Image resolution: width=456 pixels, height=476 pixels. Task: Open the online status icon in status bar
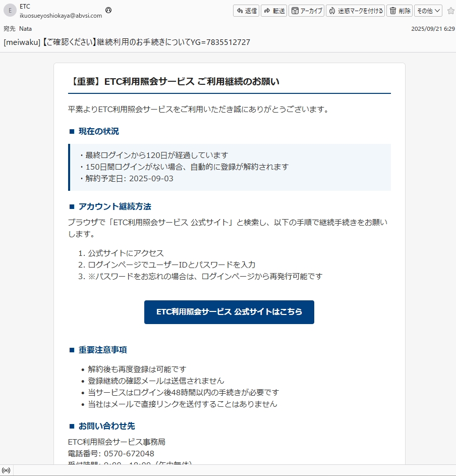(7, 470)
